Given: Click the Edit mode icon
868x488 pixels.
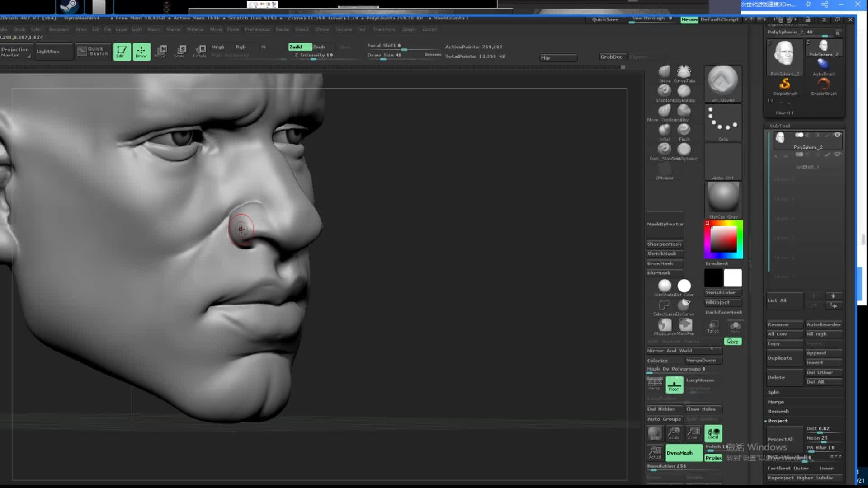Looking at the screenshot, I should (x=122, y=52).
